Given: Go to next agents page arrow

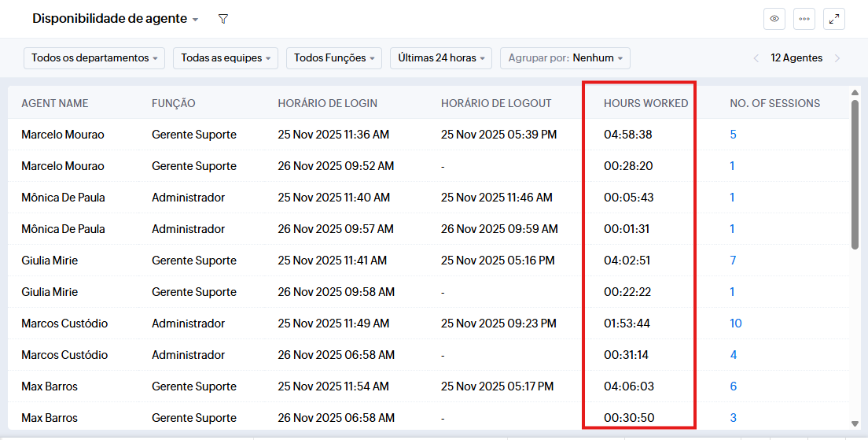Looking at the screenshot, I should click(x=837, y=58).
